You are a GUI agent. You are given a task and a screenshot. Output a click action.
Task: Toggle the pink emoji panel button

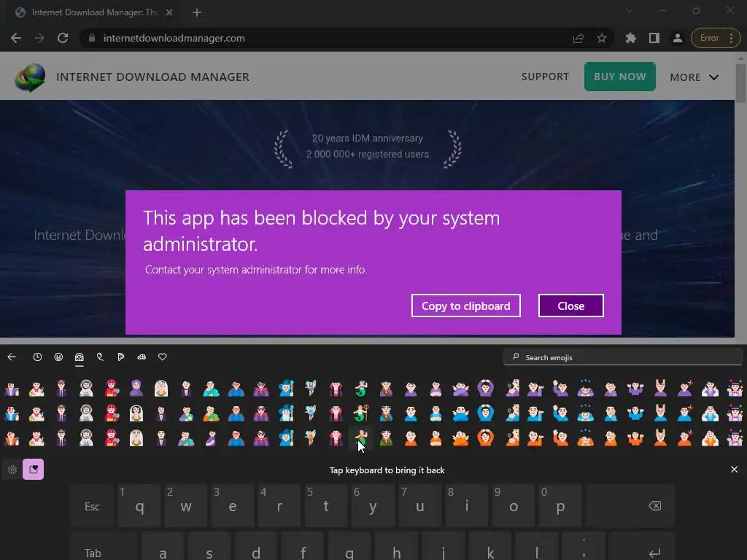[x=34, y=470]
